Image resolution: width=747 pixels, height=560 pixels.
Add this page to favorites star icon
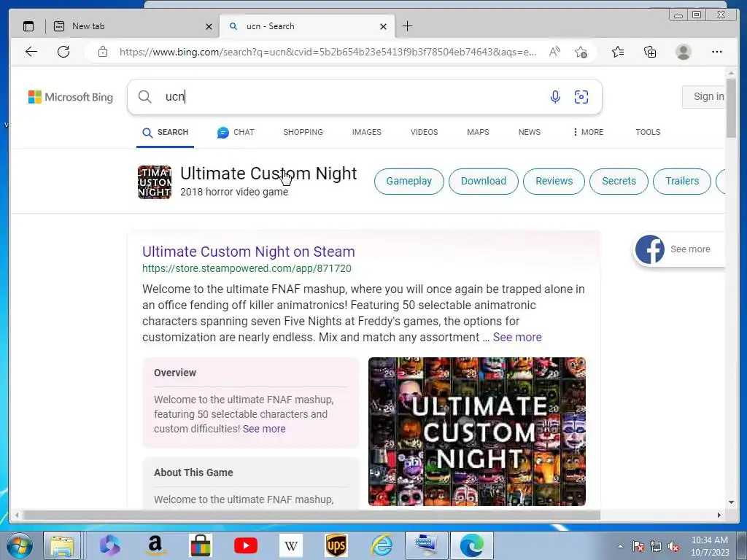tap(581, 52)
